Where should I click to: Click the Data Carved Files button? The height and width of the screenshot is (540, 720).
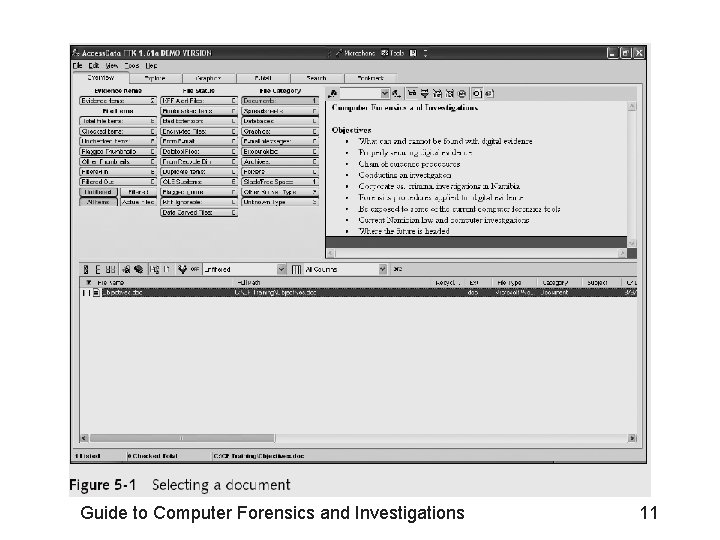point(199,213)
